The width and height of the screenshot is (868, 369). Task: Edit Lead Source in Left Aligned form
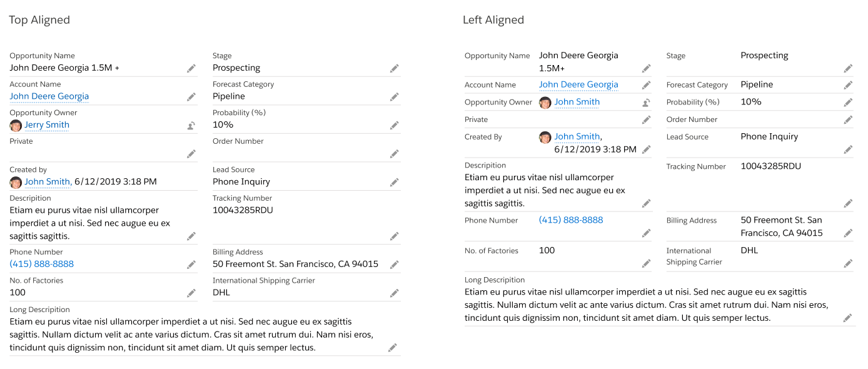pyautogui.click(x=848, y=149)
